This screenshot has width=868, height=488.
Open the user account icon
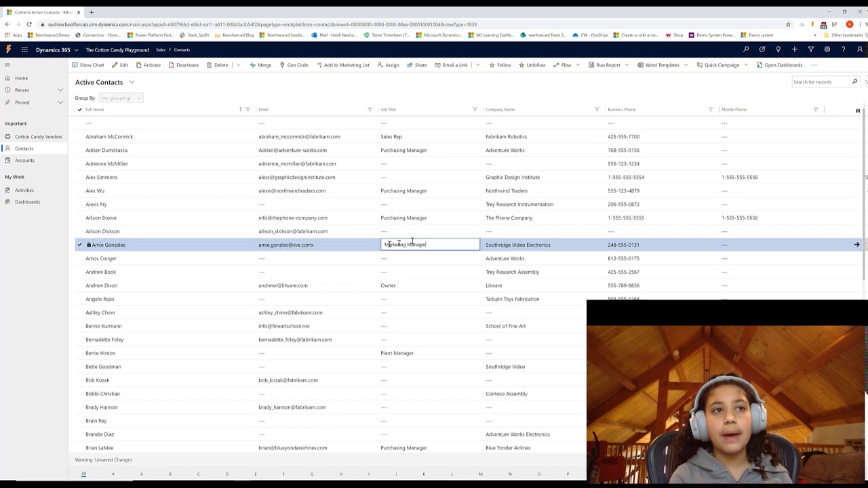pos(859,49)
